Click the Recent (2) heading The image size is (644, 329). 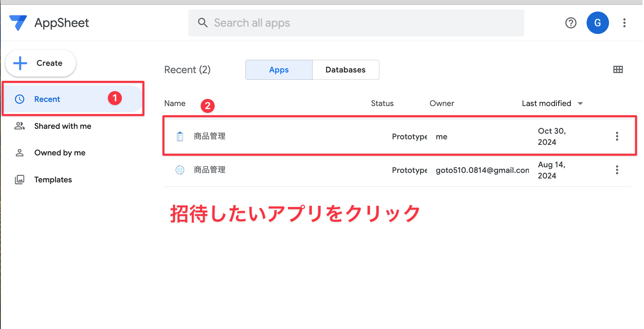pyautogui.click(x=187, y=70)
